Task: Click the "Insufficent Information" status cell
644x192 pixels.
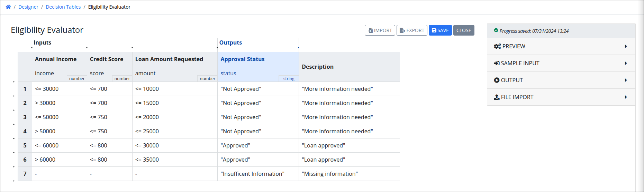Action: (258, 174)
